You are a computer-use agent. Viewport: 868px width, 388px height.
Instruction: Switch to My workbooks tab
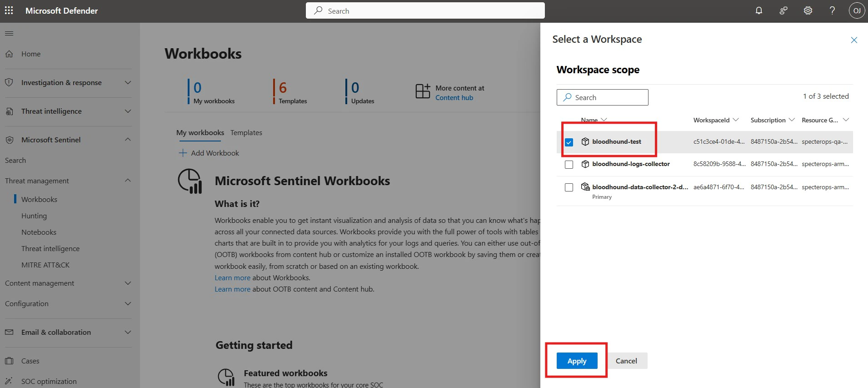[x=200, y=132]
